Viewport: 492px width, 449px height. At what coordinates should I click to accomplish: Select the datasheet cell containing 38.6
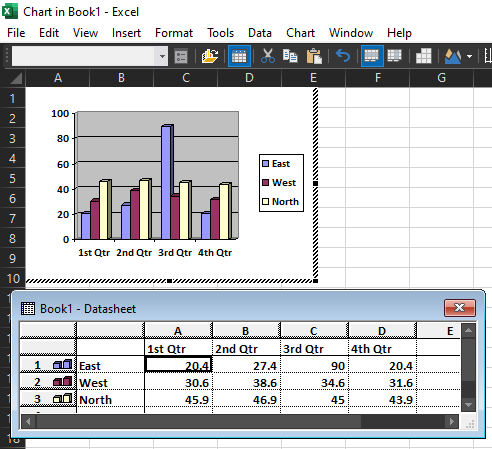coord(246,383)
